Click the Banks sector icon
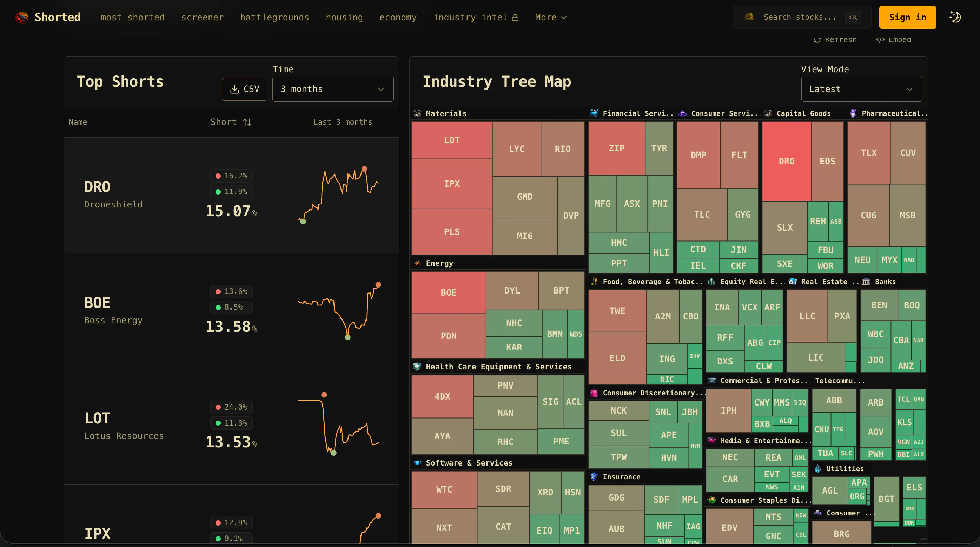The width and height of the screenshot is (980, 547). pos(866,282)
